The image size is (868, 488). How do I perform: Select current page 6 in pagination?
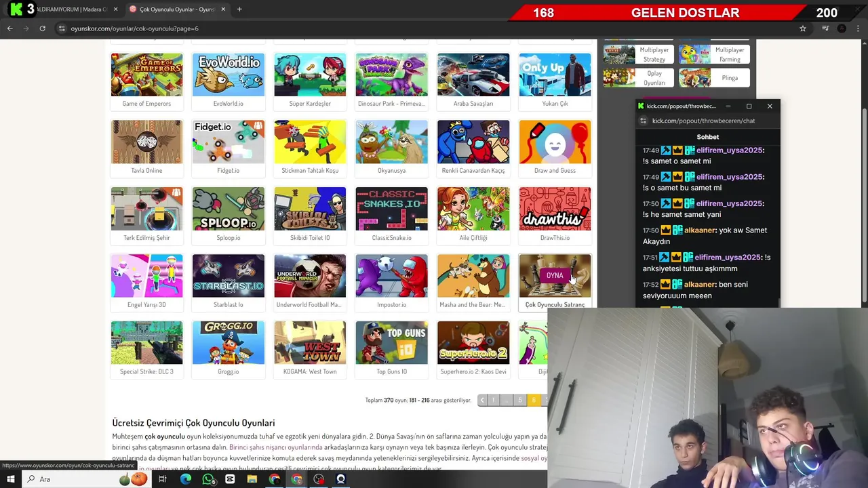(x=534, y=400)
